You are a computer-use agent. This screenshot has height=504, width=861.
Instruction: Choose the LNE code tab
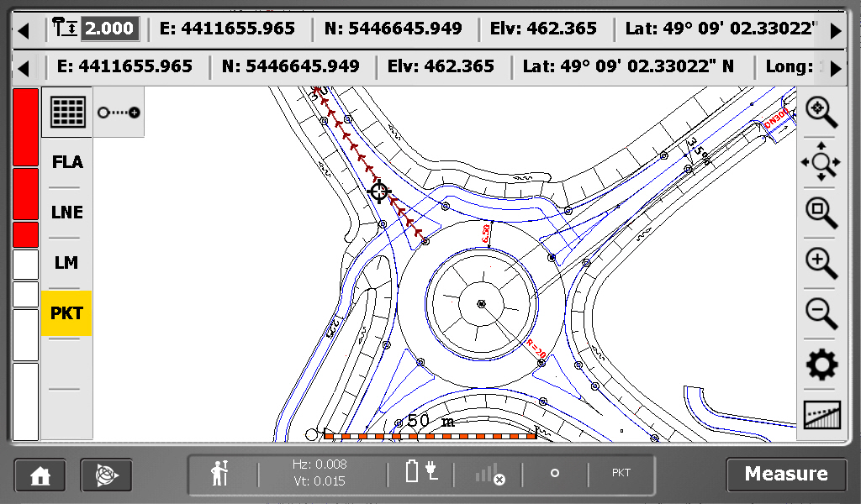tap(67, 213)
